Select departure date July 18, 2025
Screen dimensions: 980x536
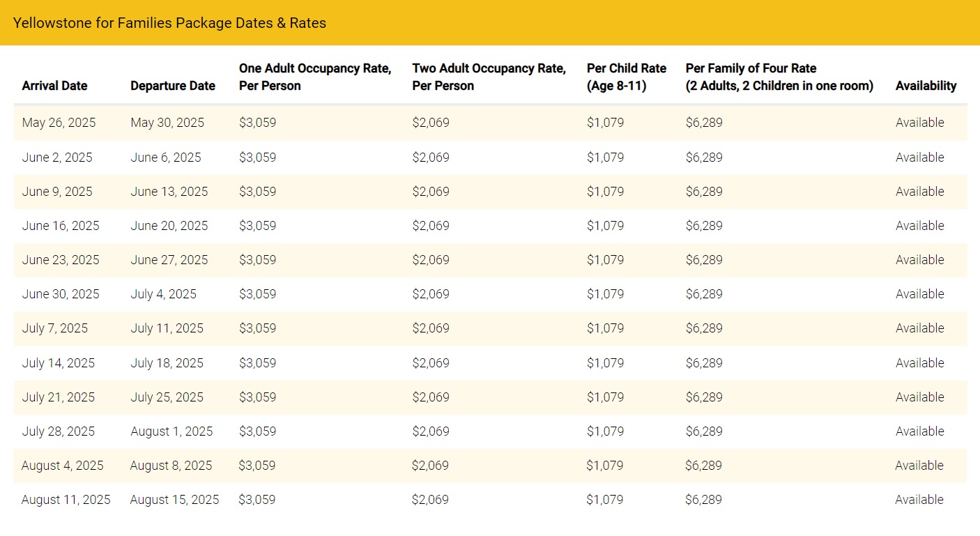[x=167, y=363]
